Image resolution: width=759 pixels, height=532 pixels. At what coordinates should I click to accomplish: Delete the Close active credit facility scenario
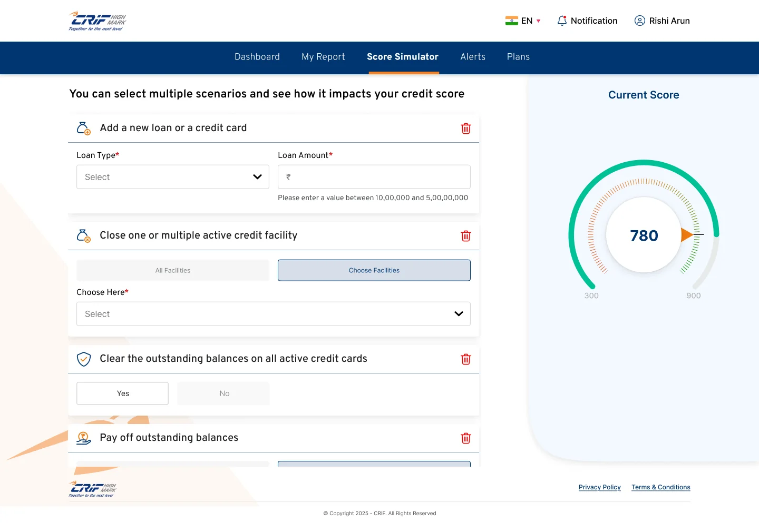pyautogui.click(x=466, y=236)
